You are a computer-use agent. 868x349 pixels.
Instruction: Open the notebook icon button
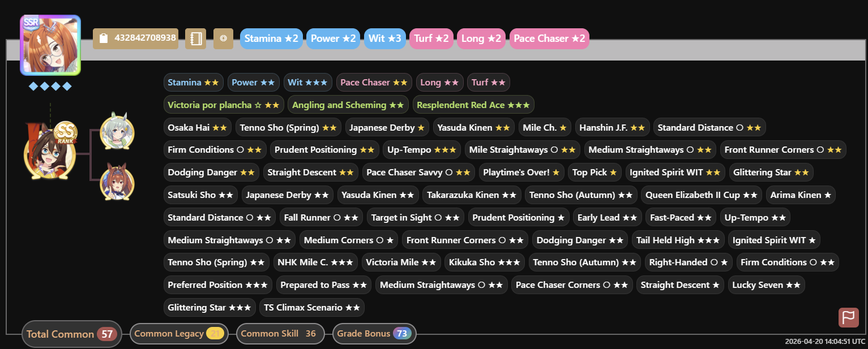point(195,38)
